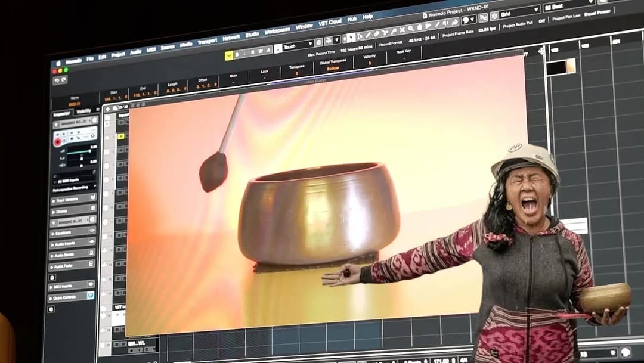
Task: Open the Audio menu
Action: pos(135,52)
